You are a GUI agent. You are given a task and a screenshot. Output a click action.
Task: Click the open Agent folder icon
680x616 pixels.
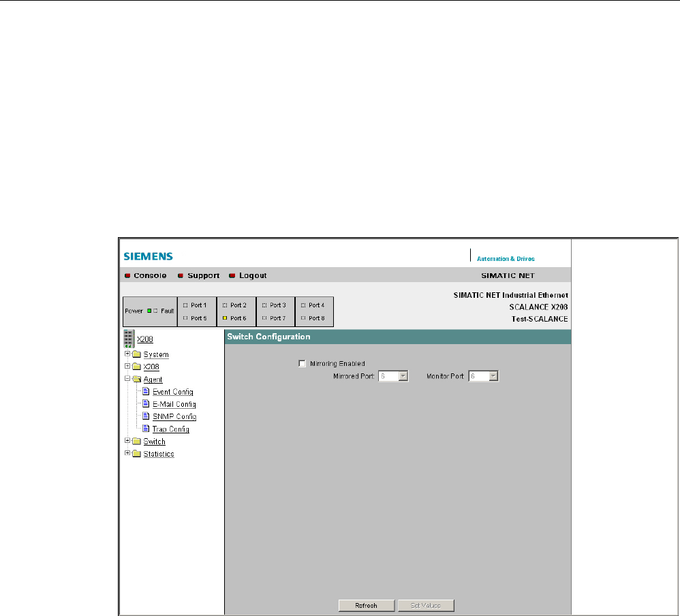tap(137, 379)
